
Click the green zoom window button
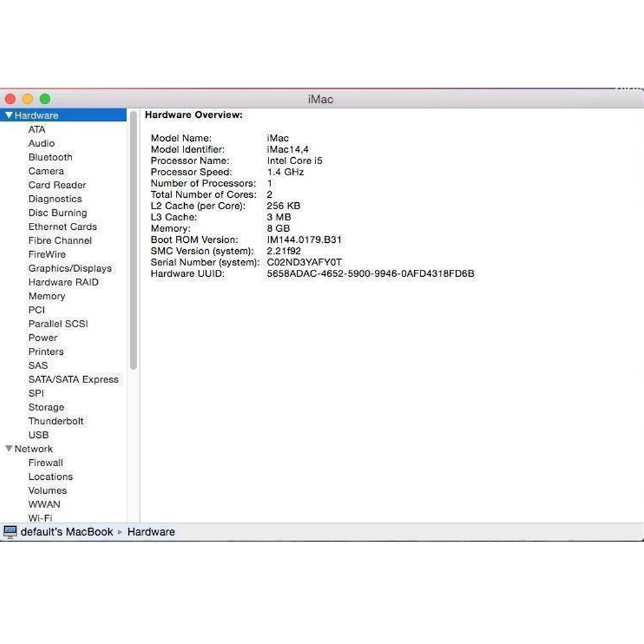point(45,99)
